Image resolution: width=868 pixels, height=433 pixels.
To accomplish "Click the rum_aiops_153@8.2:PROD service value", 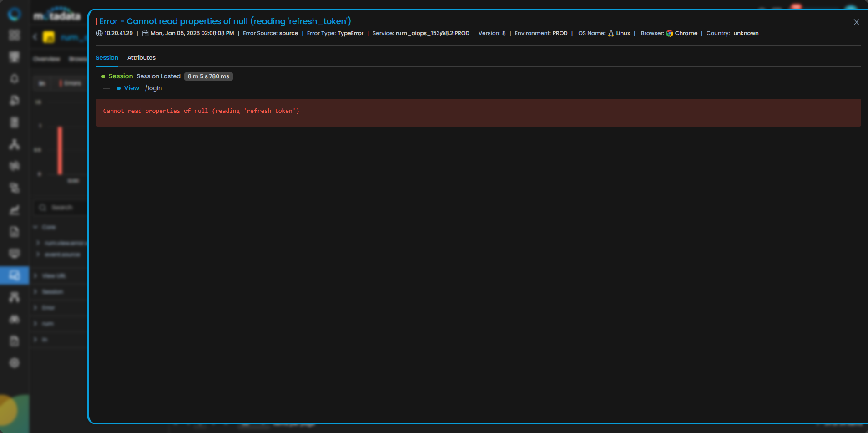I will pos(432,33).
